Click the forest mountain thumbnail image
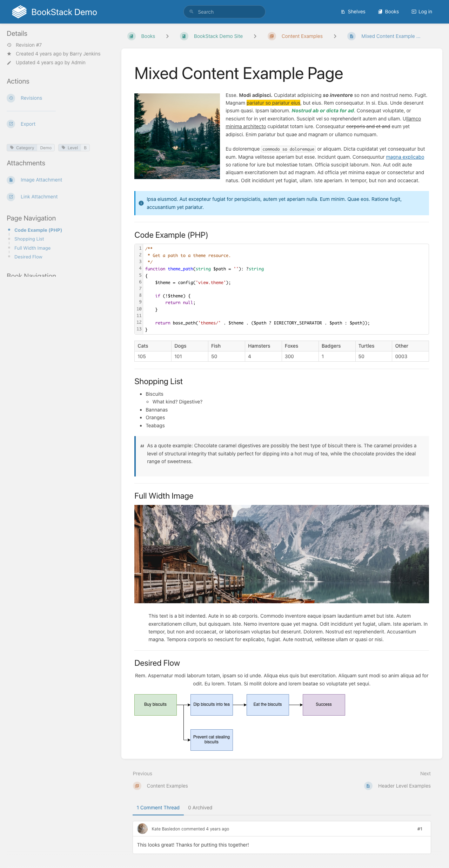449x868 pixels. click(x=177, y=136)
